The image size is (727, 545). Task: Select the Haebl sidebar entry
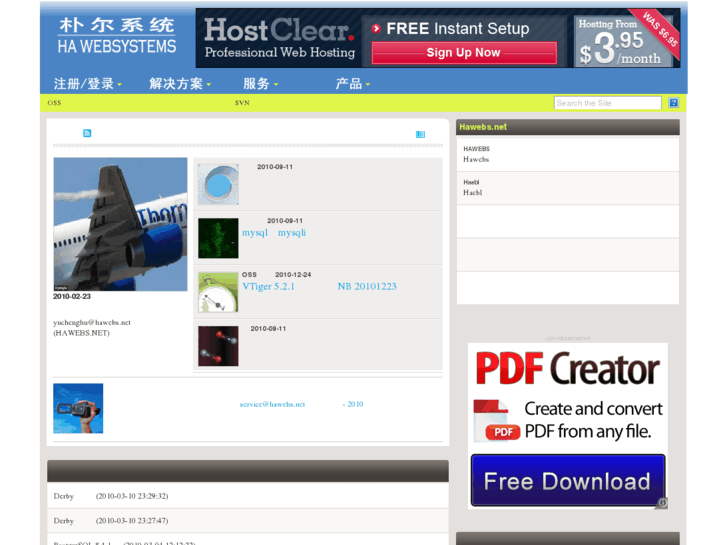coord(568,188)
